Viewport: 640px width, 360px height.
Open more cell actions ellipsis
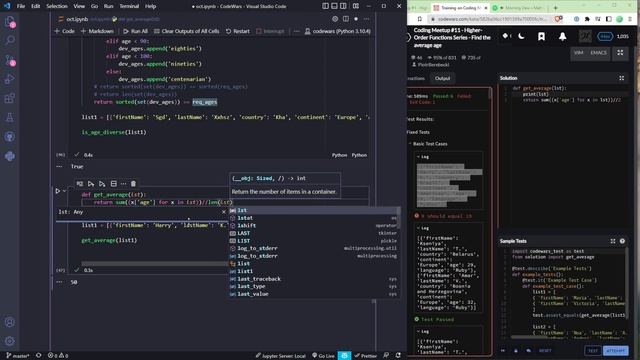[x=123, y=184]
